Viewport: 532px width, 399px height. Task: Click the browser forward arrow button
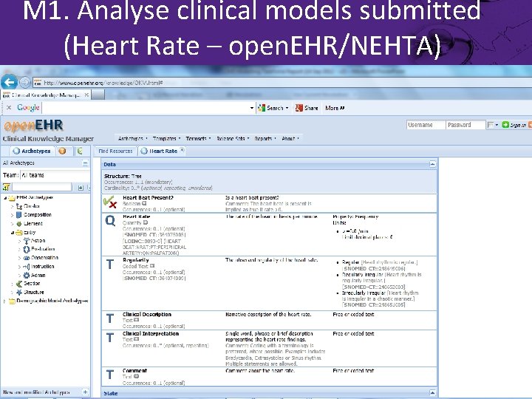pos(25,83)
